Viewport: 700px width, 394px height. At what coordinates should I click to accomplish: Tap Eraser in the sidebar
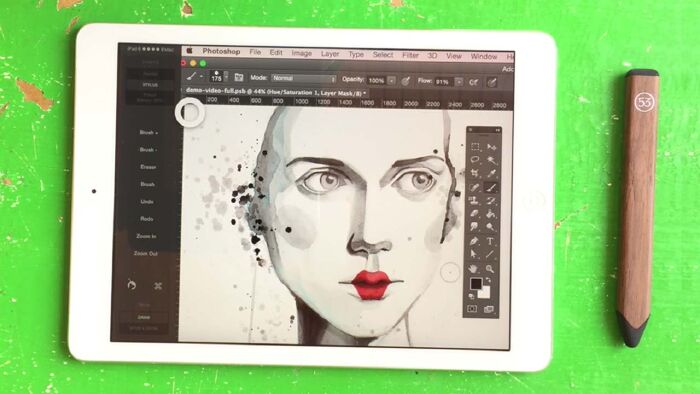click(148, 167)
